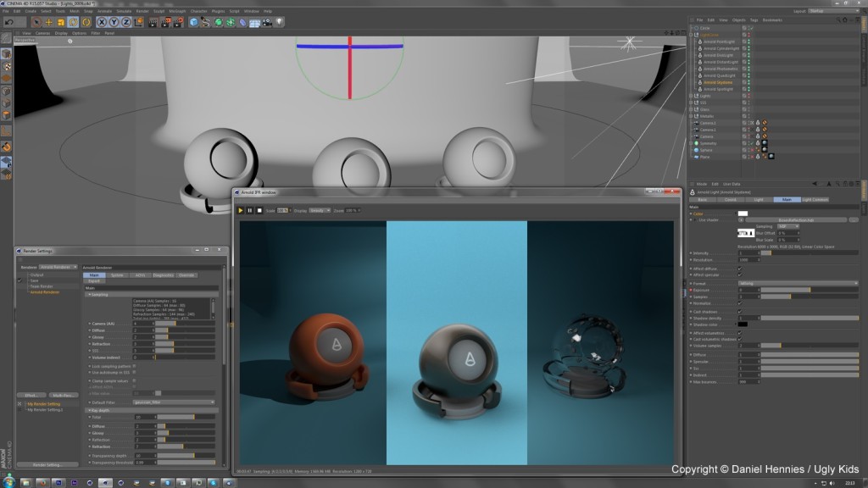The width and height of the screenshot is (868, 488).
Task: Click the Multi-Pass button
Action: 62,395
